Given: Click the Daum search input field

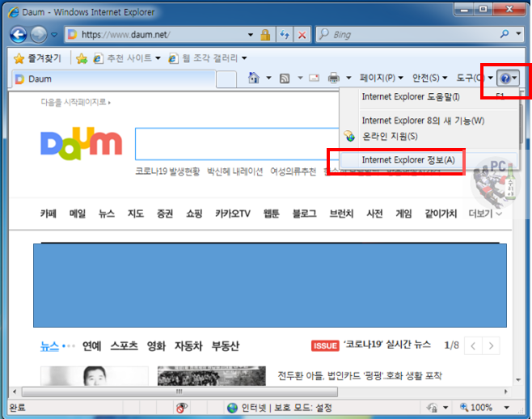Looking at the screenshot, I should pyautogui.click(x=237, y=144).
